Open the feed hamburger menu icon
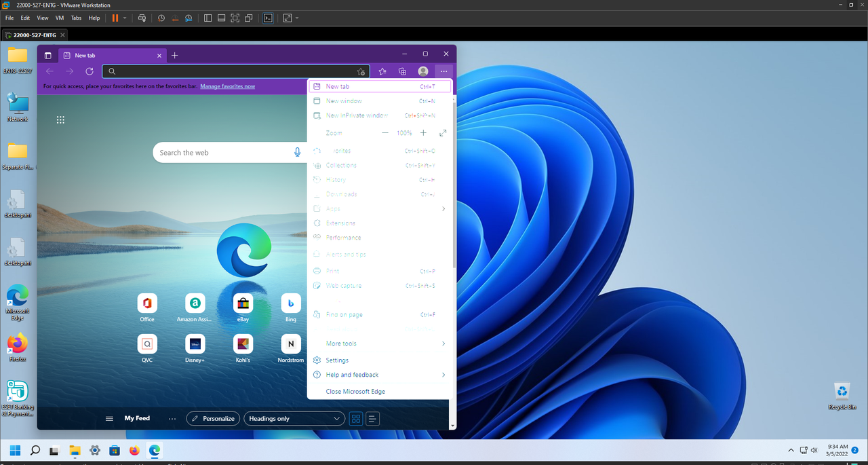Image resolution: width=868 pixels, height=465 pixels. coord(109,419)
